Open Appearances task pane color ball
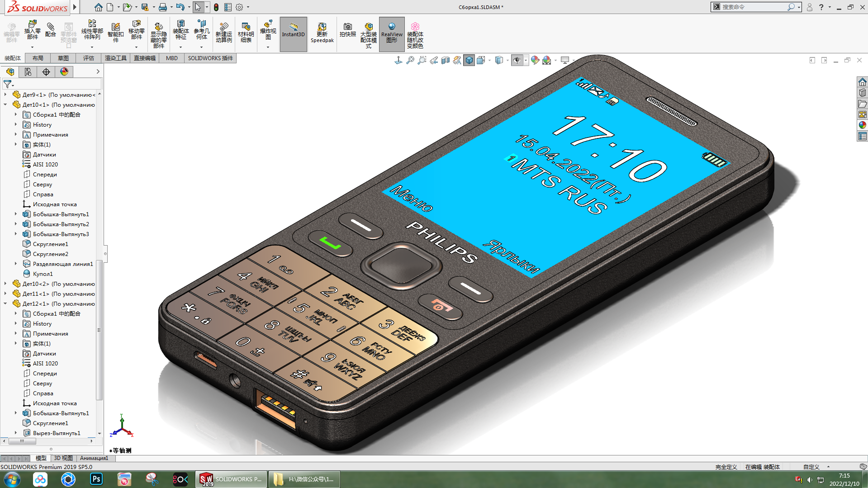 [x=863, y=125]
